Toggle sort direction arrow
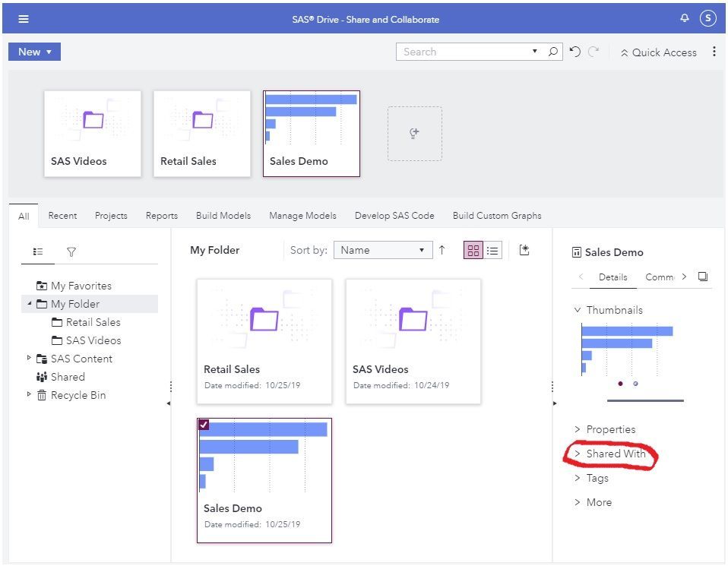This screenshot has width=728, height=566. (442, 250)
